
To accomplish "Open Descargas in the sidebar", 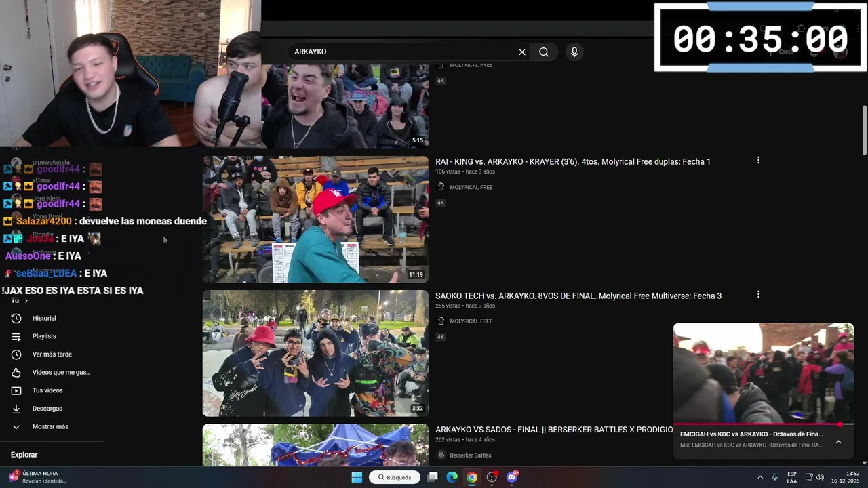I will (x=47, y=409).
